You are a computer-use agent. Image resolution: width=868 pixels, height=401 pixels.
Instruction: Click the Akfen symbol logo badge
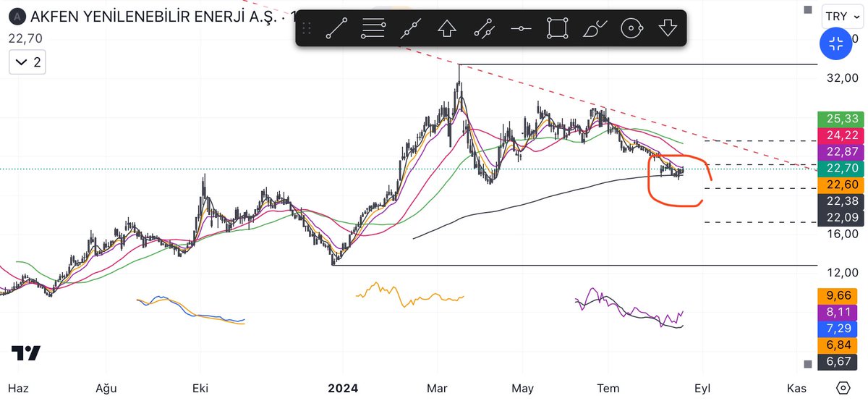(x=17, y=16)
